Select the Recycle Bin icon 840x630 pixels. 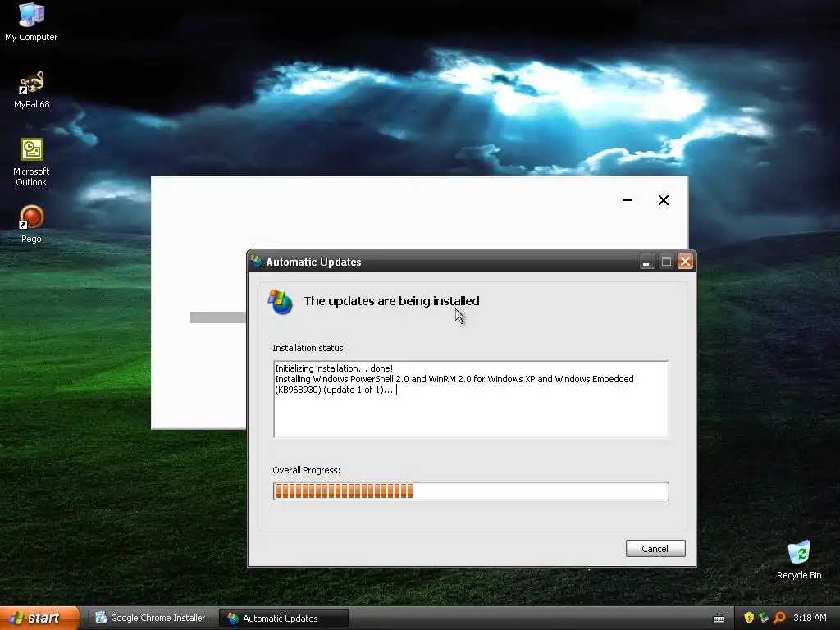pyautogui.click(x=799, y=559)
